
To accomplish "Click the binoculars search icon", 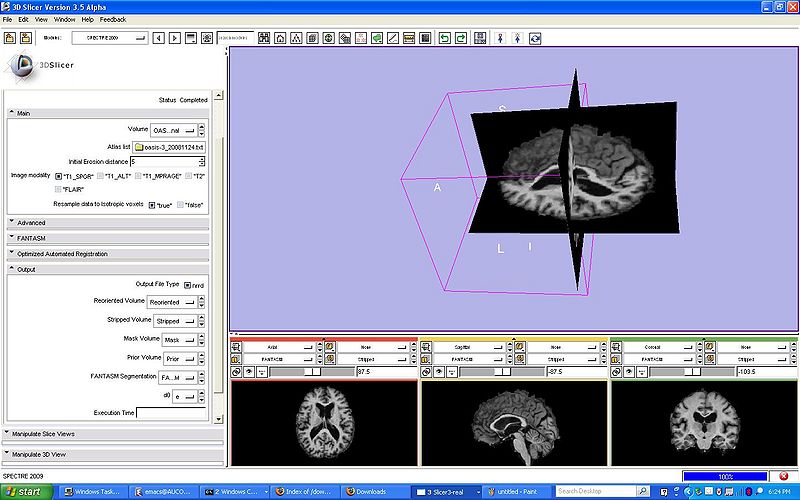I will [x=264, y=38].
